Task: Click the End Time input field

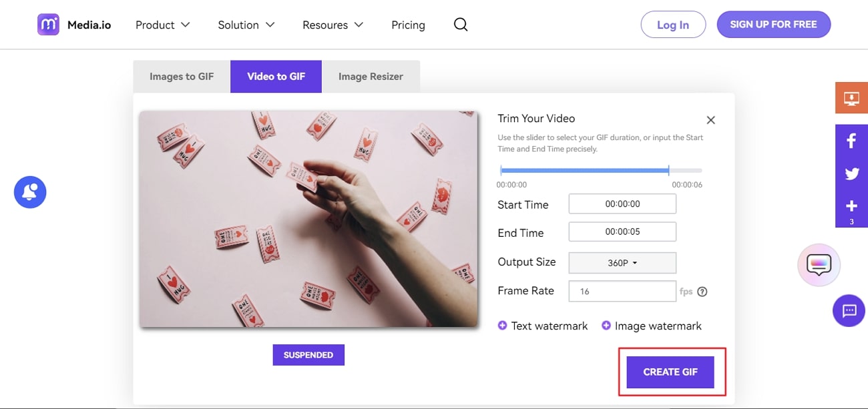Action: point(622,232)
